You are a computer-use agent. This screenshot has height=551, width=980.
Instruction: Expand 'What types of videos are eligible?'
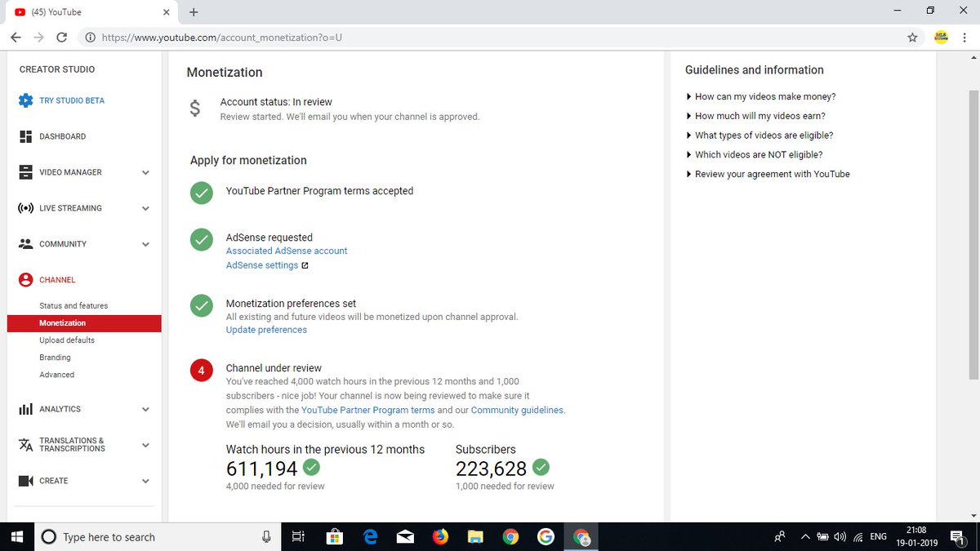point(759,136)
